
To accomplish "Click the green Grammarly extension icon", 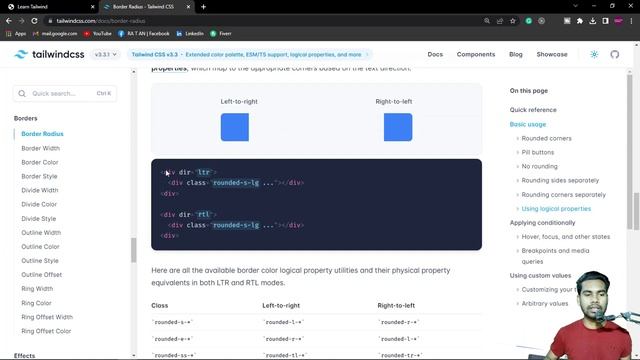I will click(529, 21).
